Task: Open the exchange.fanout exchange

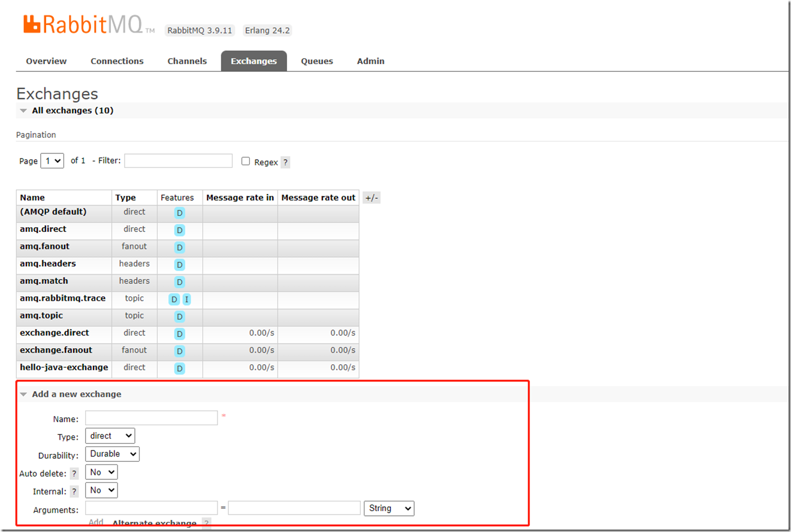Action: coord(56,350)
